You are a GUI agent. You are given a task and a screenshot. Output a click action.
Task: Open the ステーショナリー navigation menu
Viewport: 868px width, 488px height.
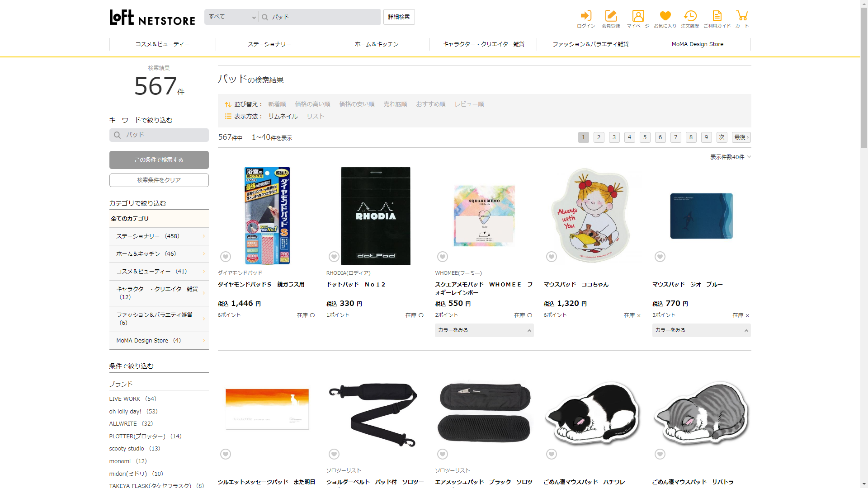[269, 44]
